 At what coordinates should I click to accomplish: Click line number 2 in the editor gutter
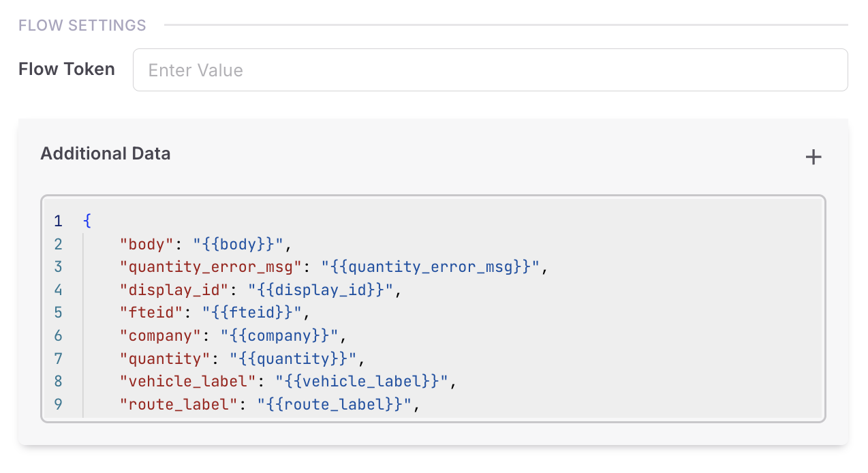click(58, 244)
